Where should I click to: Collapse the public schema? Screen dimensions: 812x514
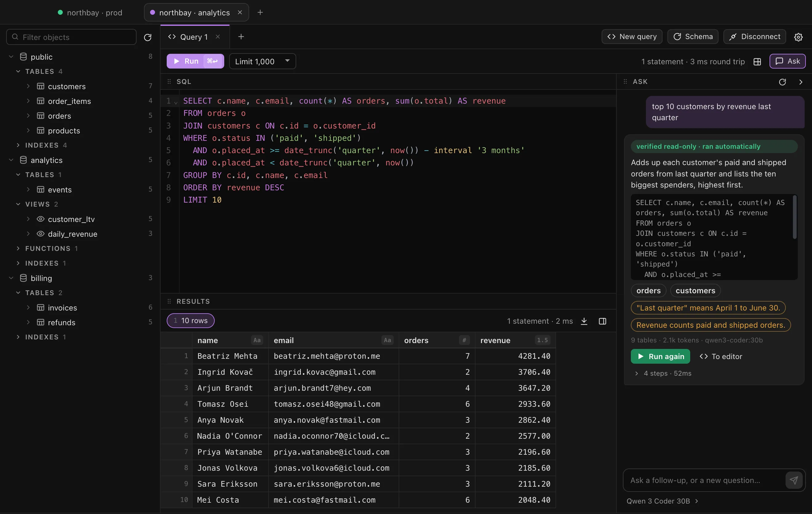click(11, 57)
